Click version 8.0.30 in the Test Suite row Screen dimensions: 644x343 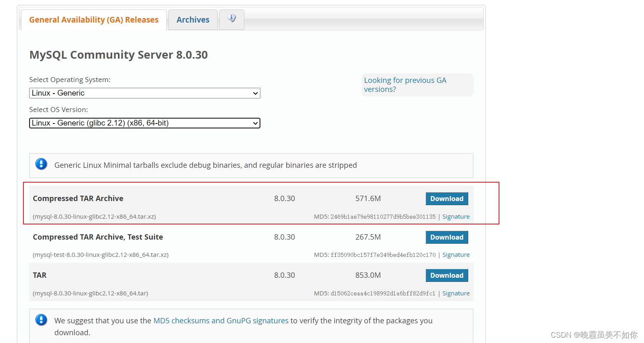[285, 237]
